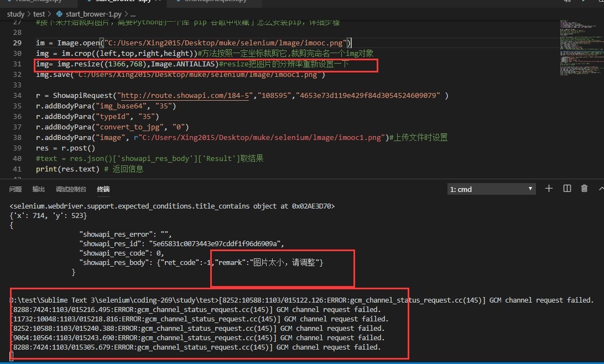The image size is (604, 364).
Task: Place cursor in Image.open file path string
Action: [225, 43]
